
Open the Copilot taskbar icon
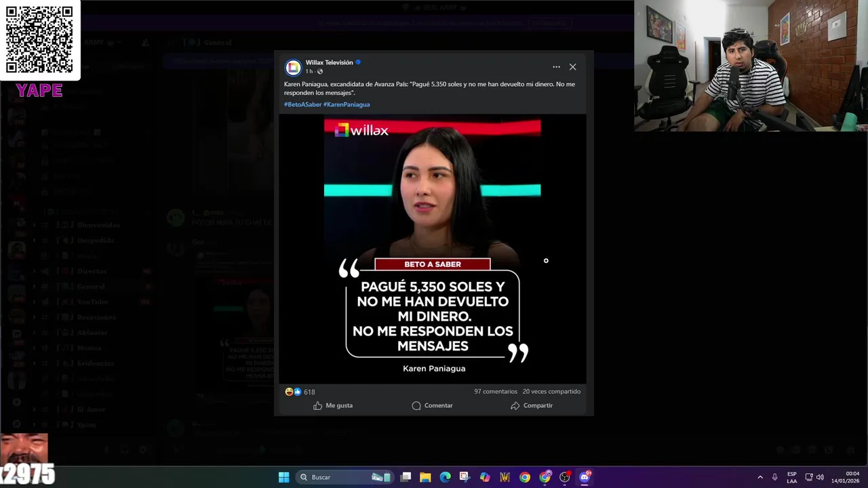[485, 477]
